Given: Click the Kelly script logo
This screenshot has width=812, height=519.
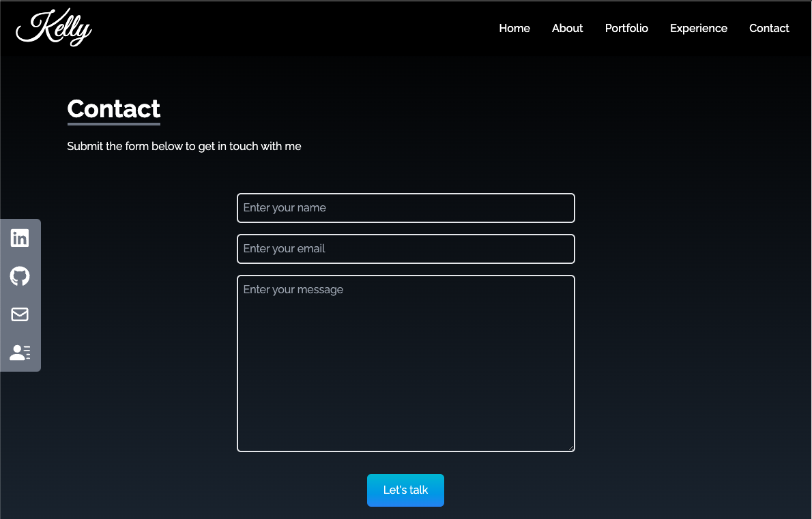Looking at the screenshot, I should coord(54,27).
